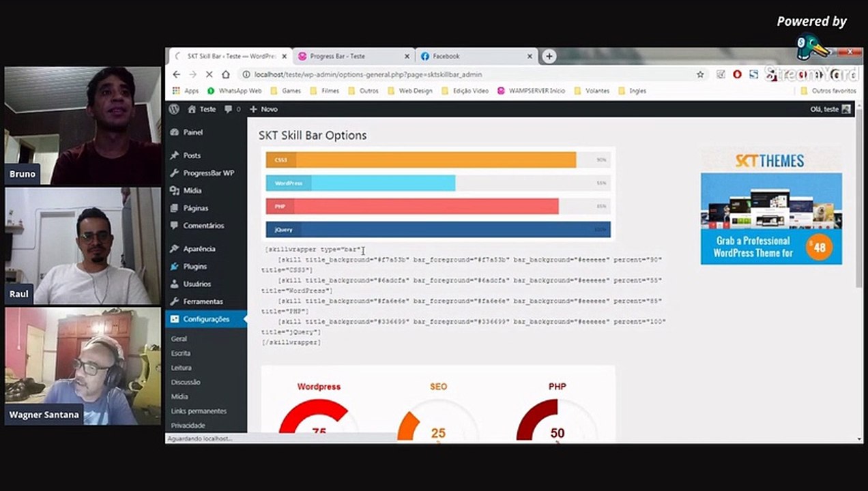Open the Teste site home link
Screen dimensions: 868x491
201,109
